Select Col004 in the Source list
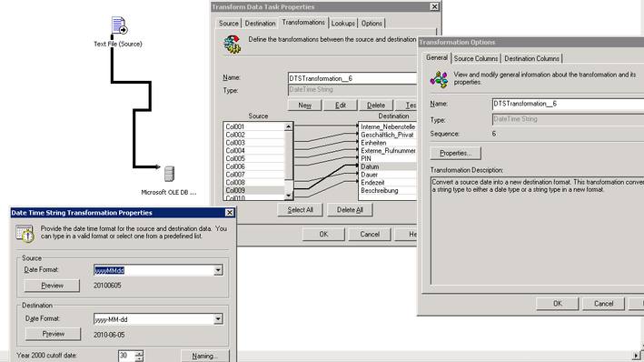The width and height of the screenshot is (644, 362). tap(253, 151)
